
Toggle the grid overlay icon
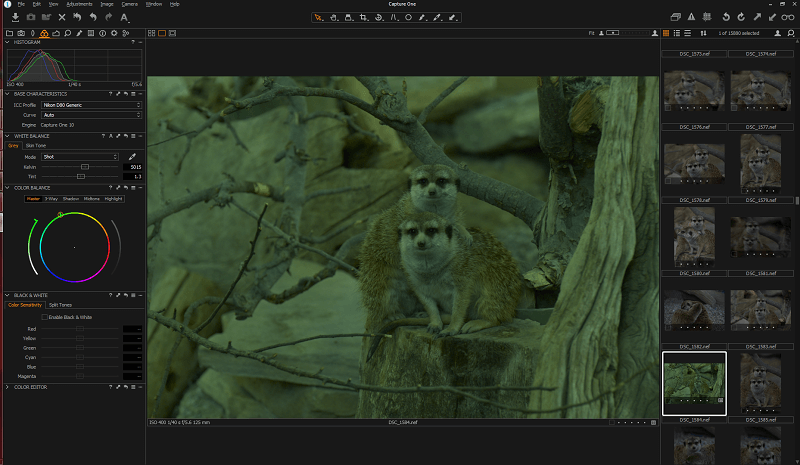[706, 17]
